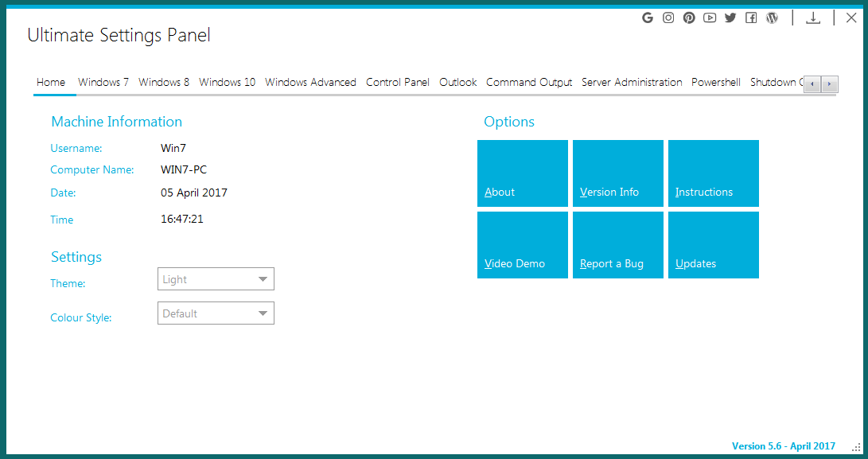This screenshot has width=868, height=459.
Task: Go to the Server Administration tab
Action: coord(632,82)
